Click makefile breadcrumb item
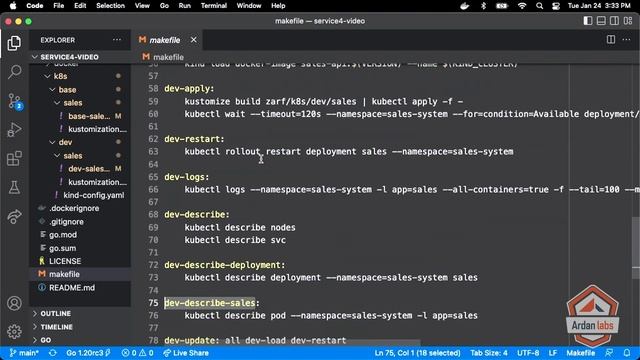 (x=168, y=57)
